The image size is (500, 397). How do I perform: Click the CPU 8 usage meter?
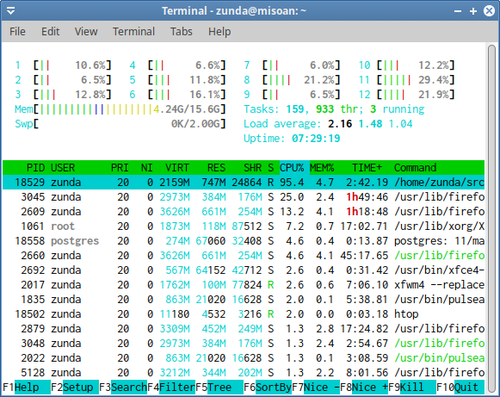coord(292,80)
